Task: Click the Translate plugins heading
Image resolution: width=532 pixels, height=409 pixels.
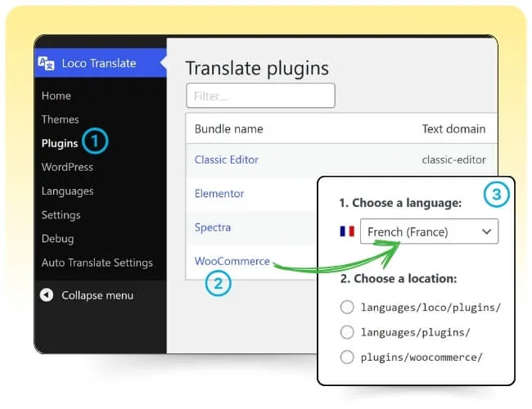Action: click(x=257, y=68)
